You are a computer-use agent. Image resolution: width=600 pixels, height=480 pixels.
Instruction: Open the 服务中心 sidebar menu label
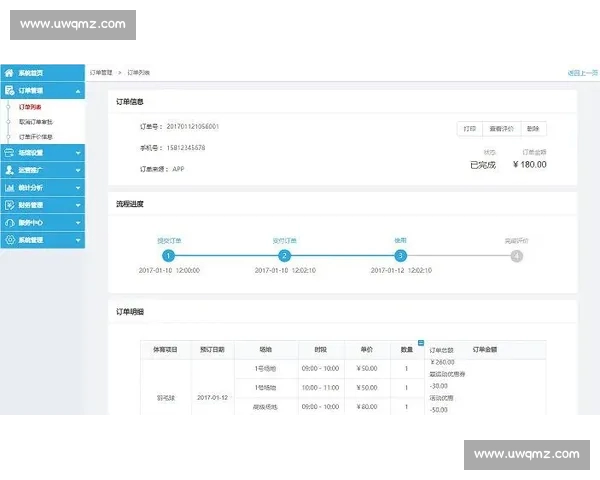coord(31,223)
